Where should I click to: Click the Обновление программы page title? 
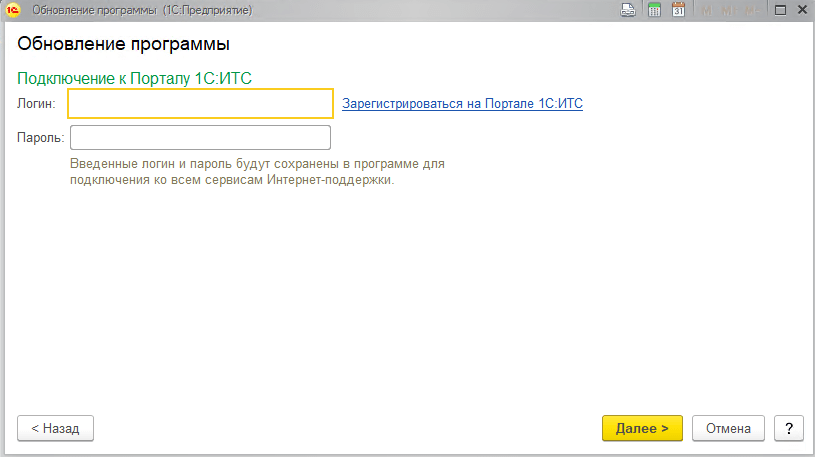[123, 44]
